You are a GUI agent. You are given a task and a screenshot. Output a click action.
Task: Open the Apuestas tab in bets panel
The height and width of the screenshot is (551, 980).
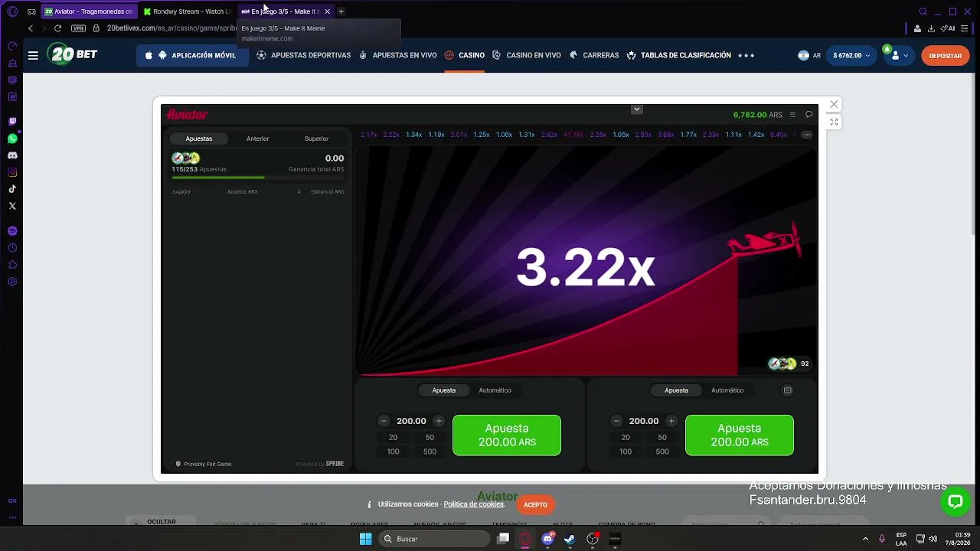tap(199, 139)
